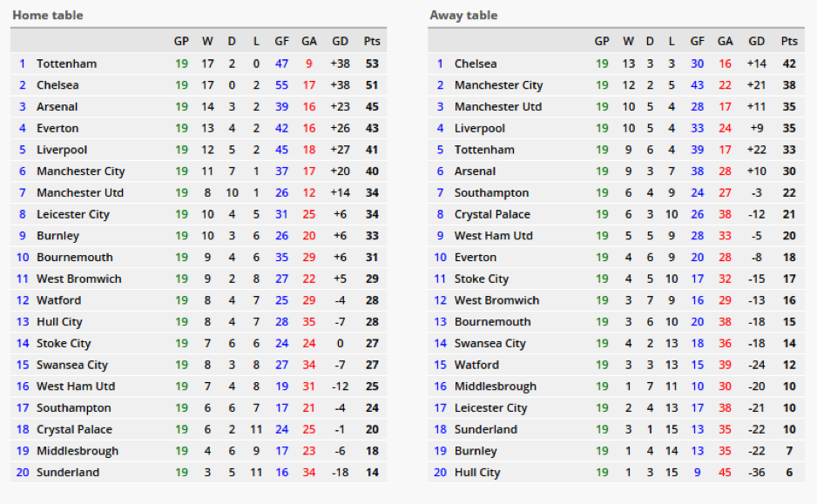Click the Home table heading
This screenshot has height=504, width=817.
pyautogui.click(x=47, y=15)
